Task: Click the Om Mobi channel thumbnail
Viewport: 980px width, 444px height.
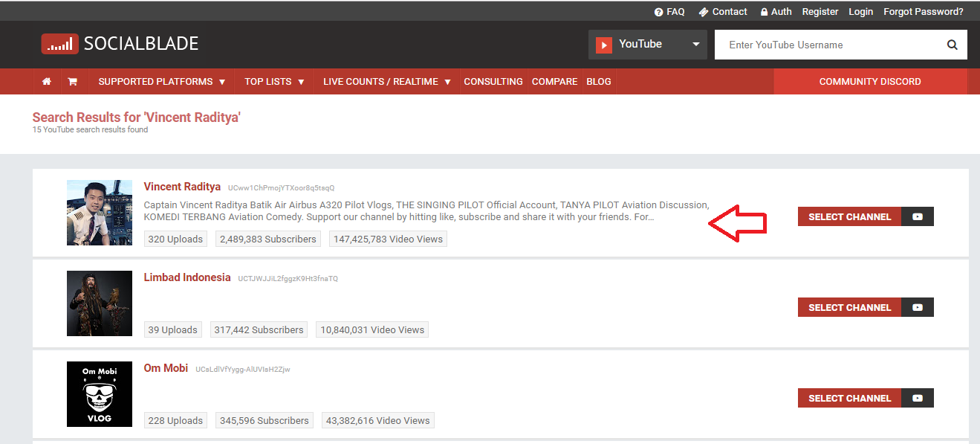Action: click(x=99, y=394)
